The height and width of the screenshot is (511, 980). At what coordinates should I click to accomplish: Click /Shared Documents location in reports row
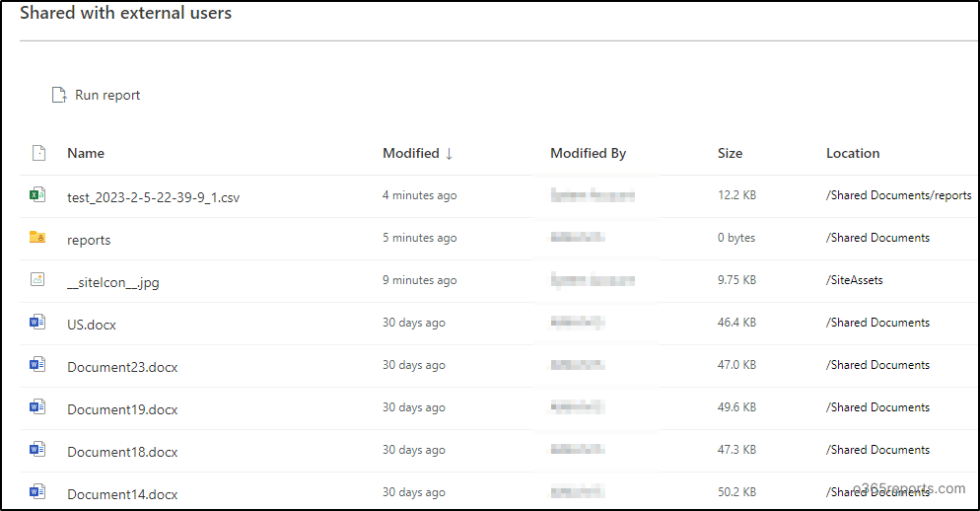click(877, 238)
